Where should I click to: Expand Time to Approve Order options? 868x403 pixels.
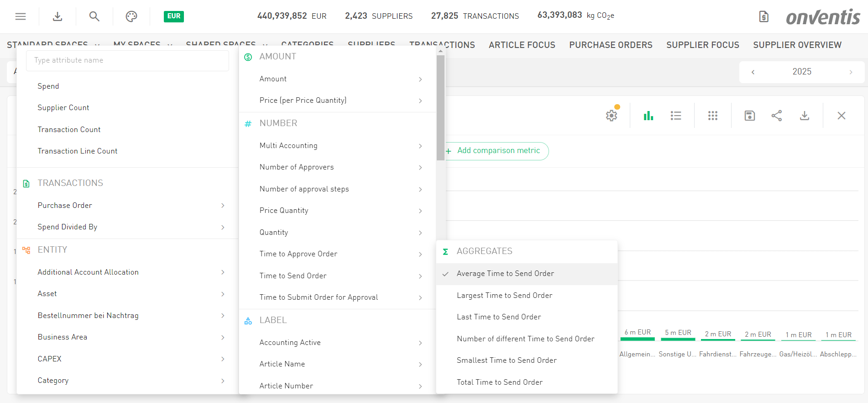pyautogui.click(x=339, y=254)
